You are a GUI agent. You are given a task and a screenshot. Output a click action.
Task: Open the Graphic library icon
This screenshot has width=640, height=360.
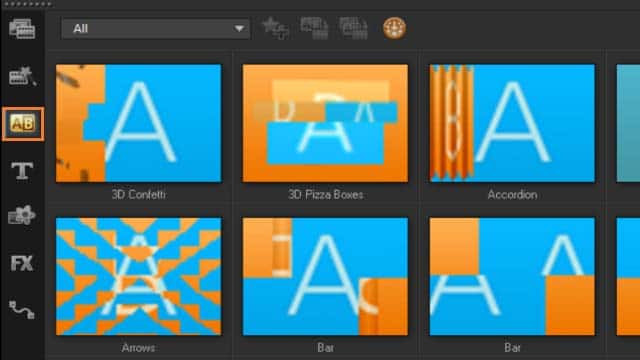click(22, 216)
